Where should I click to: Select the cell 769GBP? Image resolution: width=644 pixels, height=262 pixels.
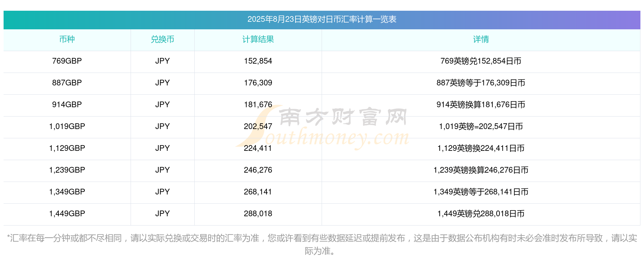click(x=67, y=61)
